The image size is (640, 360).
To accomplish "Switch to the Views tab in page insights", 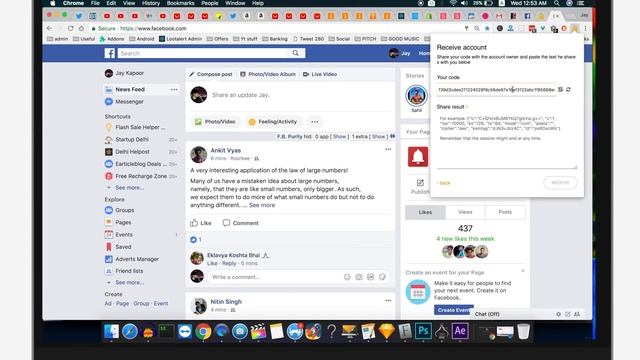I will click(x=465, y=212).
